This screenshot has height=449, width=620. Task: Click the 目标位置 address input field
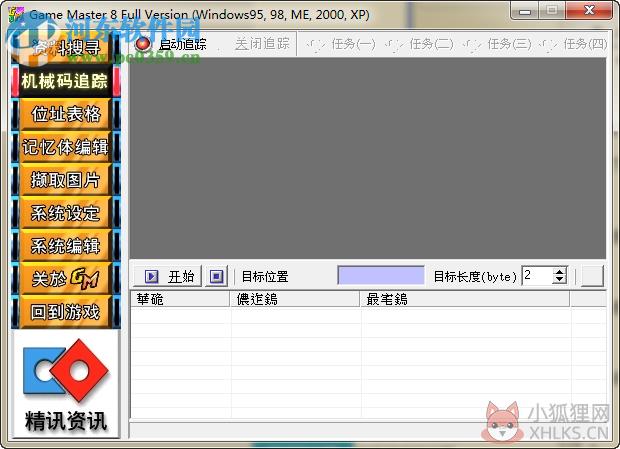[381, 275]
